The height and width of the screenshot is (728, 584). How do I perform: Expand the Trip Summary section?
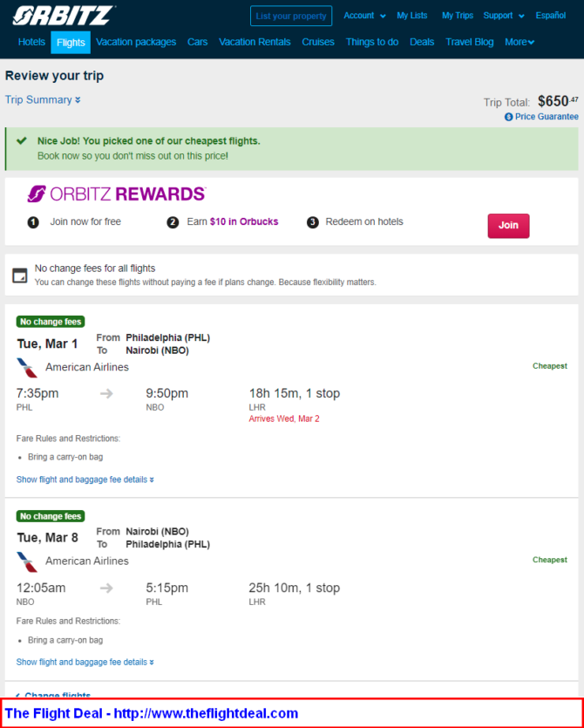[x=43, y=99]
